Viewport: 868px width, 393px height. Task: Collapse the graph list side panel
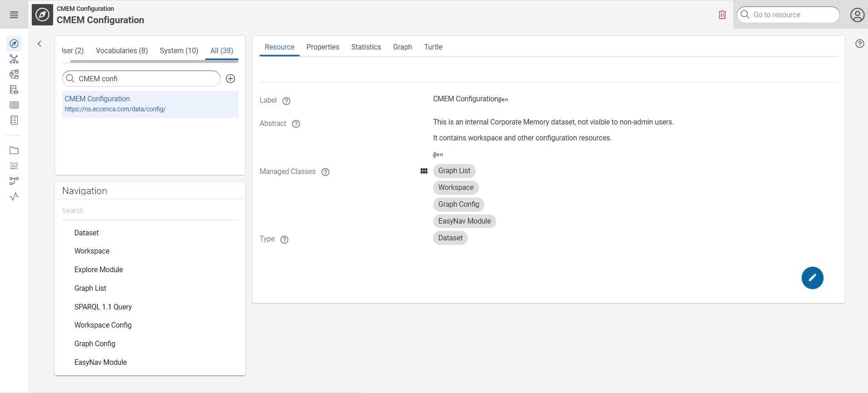tap(40, 44)
